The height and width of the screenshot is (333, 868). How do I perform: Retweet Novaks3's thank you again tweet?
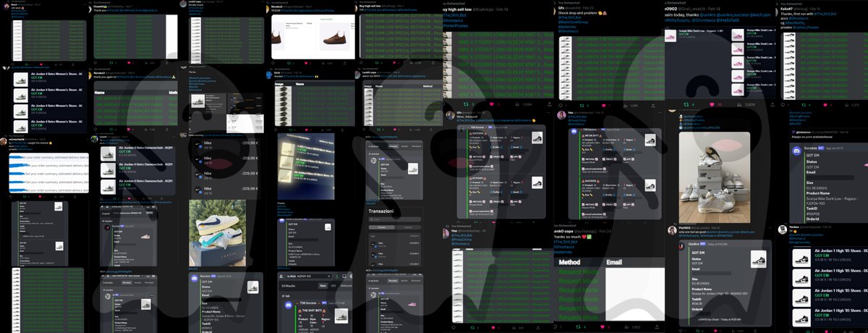[111, 130]
